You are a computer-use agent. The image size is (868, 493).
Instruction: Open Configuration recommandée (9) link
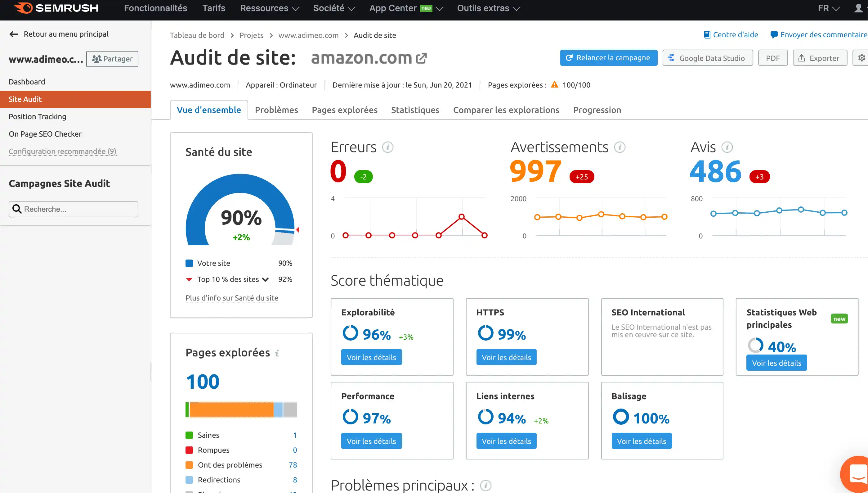63,152
